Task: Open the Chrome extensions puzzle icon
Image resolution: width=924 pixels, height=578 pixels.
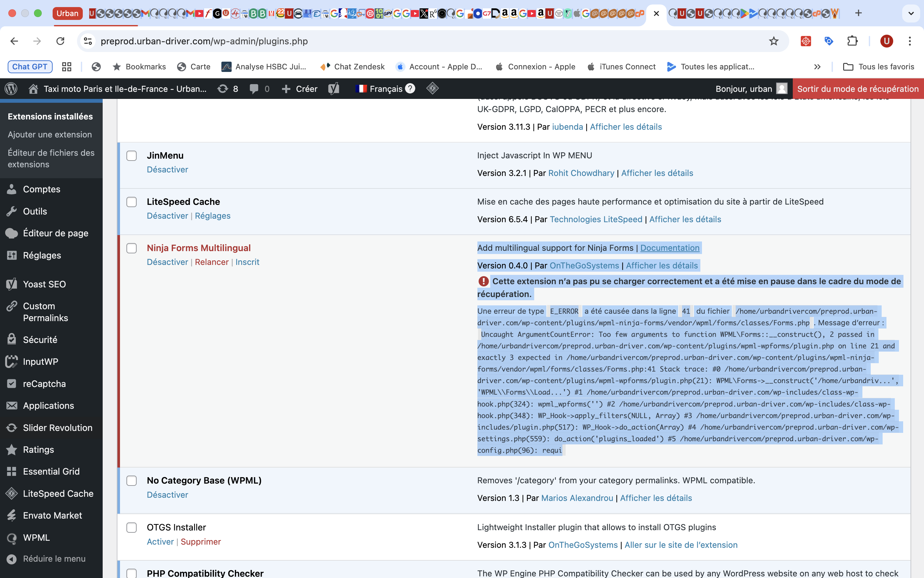Action: [852, 41]
